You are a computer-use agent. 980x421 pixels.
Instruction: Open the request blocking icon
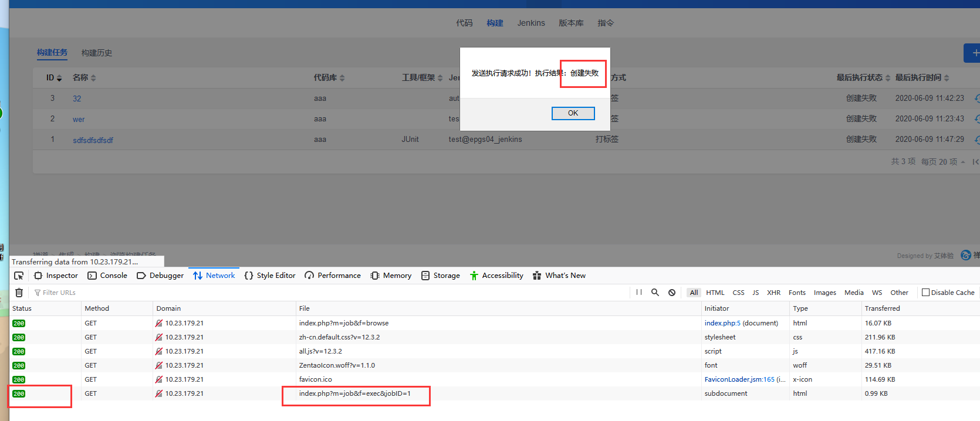[672, 292]
